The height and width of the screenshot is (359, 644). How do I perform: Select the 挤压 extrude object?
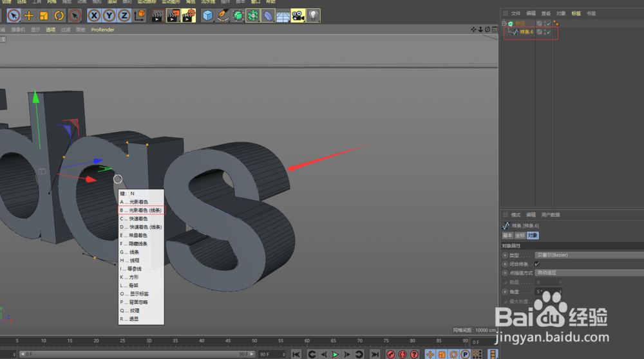pyautogui.click(x=520, y=23)
